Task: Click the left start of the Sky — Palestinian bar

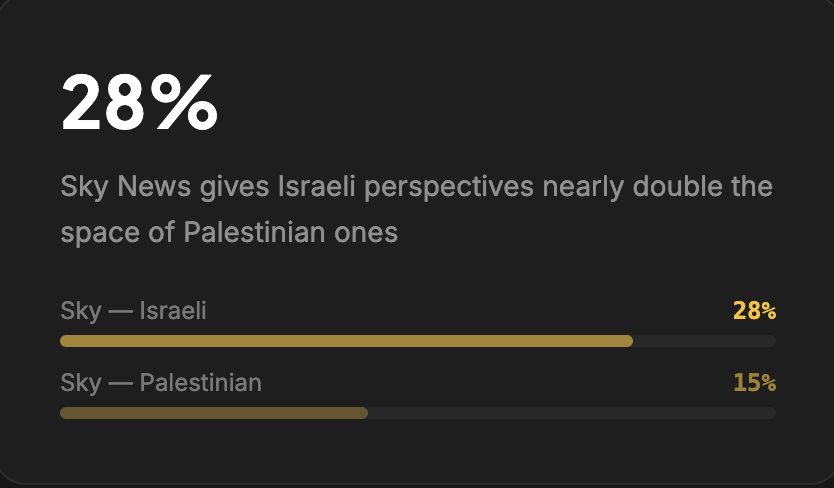Action: [65, 413]
